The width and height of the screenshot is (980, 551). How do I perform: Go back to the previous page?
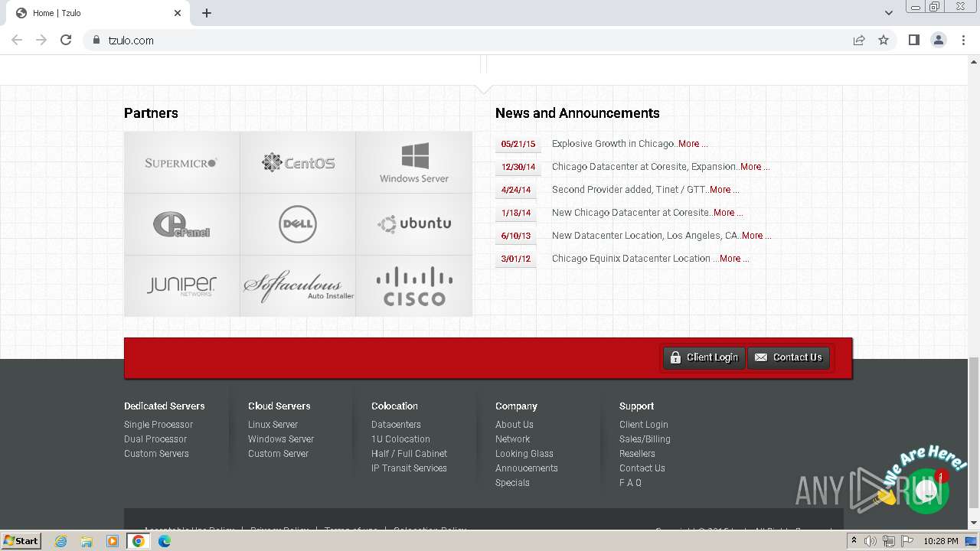click(x=17, y=40)
